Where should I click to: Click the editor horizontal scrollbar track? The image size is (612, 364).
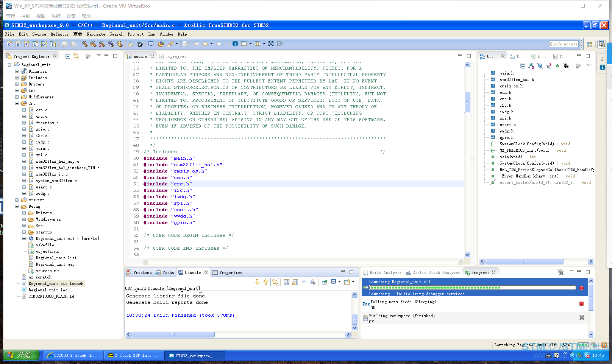[x=303, y=261]
